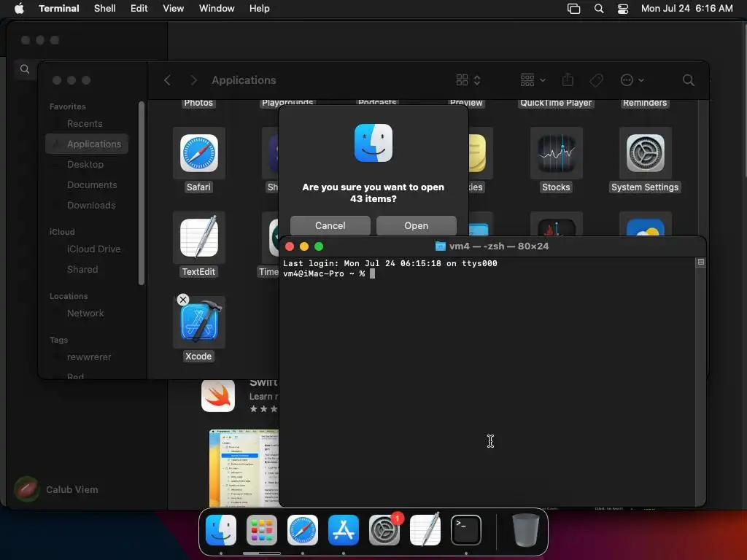Image resolution: width=747 pixels, height=560 pixels.
Task: Open TextEdit from the Dock
Action: [x=425, y=530]
